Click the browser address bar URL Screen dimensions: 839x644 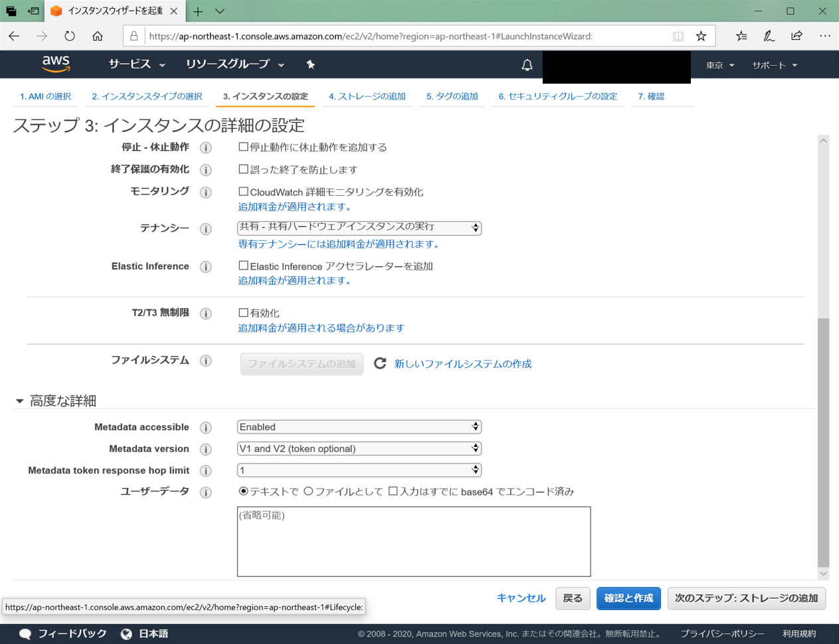(371, 36)
